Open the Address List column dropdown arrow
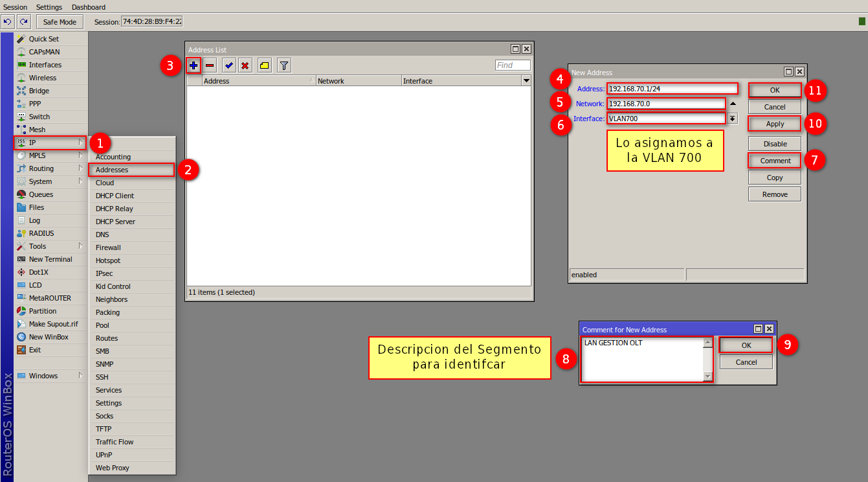Image resolution: width=868 pixels, height=482 pixels. pos(526,81)
